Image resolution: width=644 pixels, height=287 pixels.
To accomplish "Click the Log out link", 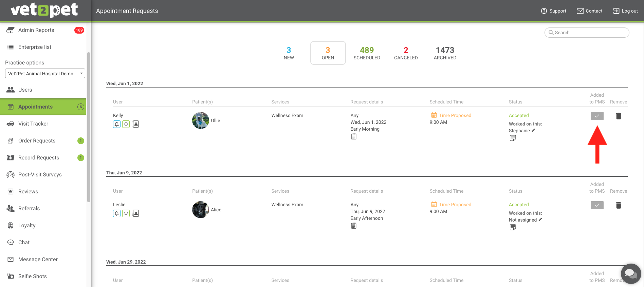I will click(x=625, y=11).
